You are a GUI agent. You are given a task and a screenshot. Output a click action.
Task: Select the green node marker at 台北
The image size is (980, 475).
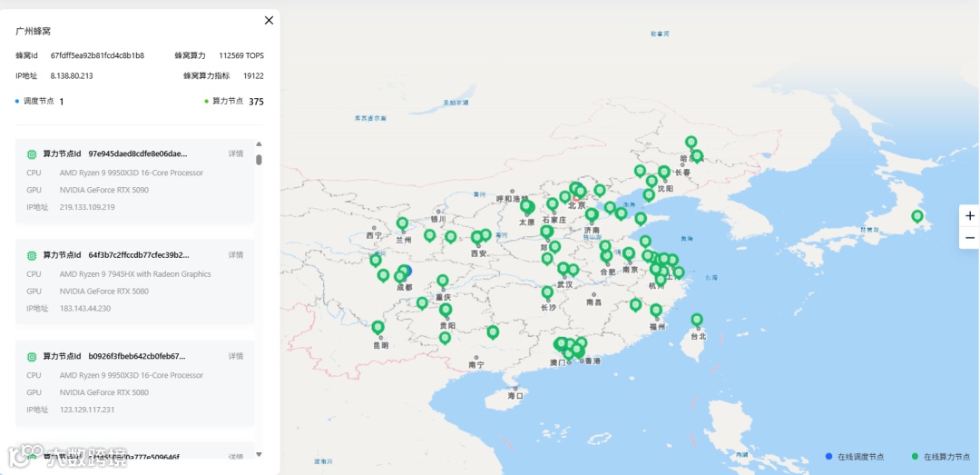697,320
